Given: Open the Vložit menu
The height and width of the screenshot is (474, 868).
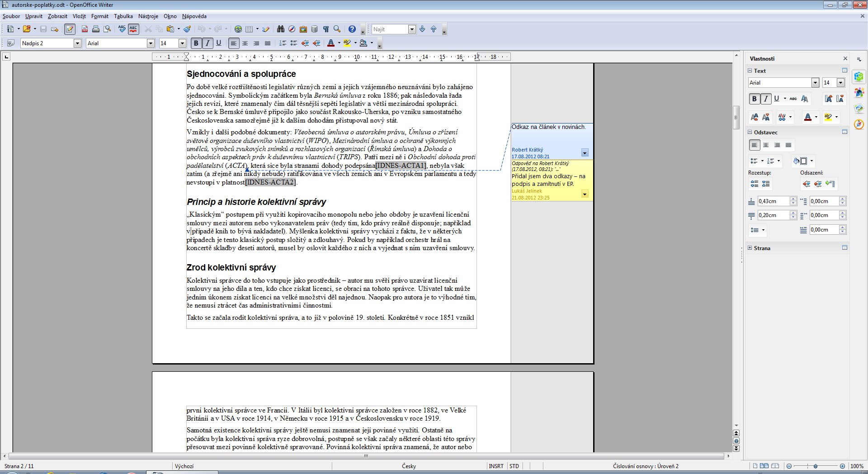Looking at the screenshot, I should click(79, 16).
